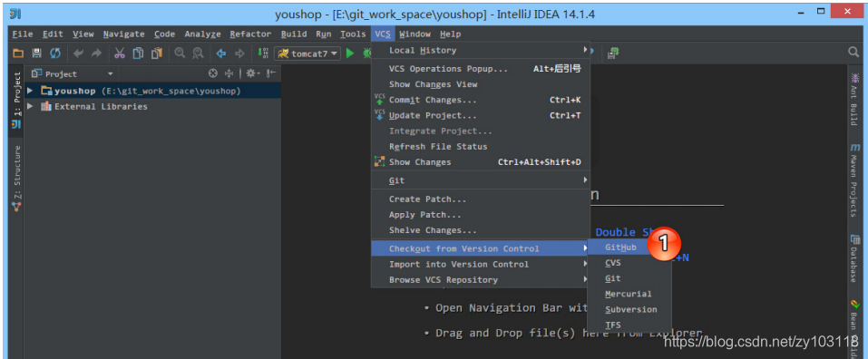Viewport: 868px width, 359px height.
Task: Choose Apply Patch menu item
Action: (x=481, y=215)
